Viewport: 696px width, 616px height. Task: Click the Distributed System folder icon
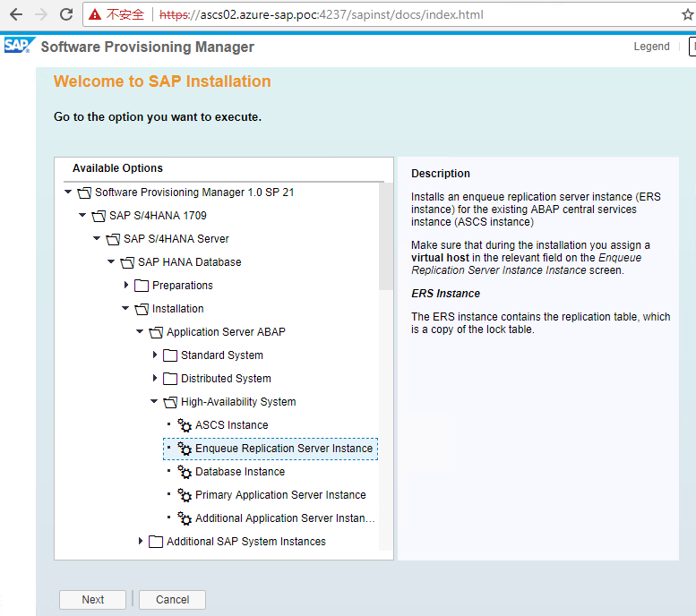[170, 379]
